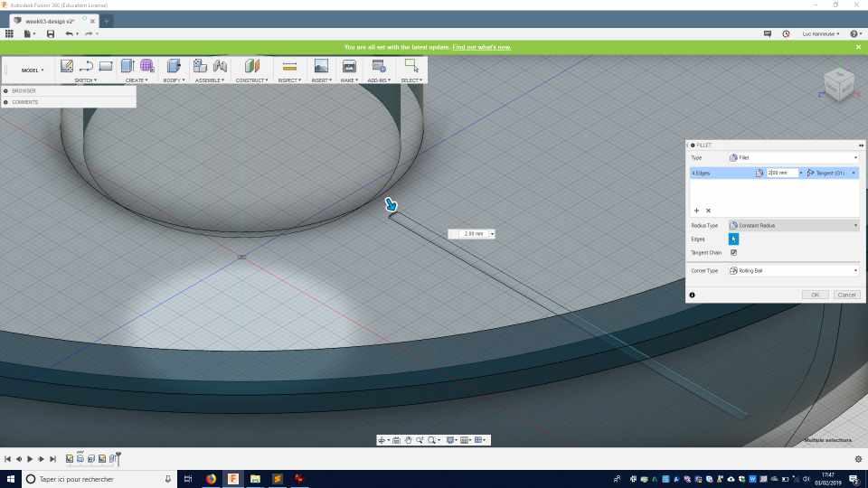
Task: Open the job status clock icon
Action: (x=786, y=33)
